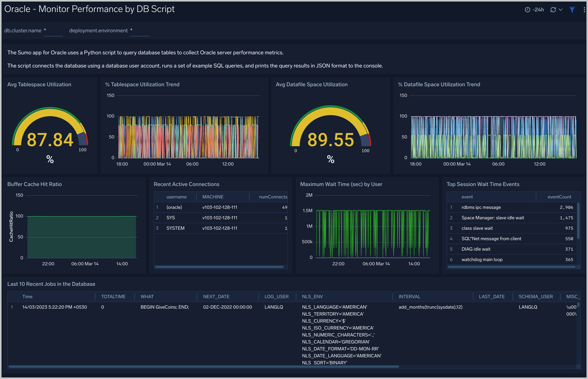Open the -24h time range picker
The width and height of the screenshot is (588, 379).
[x=534, y=10]
